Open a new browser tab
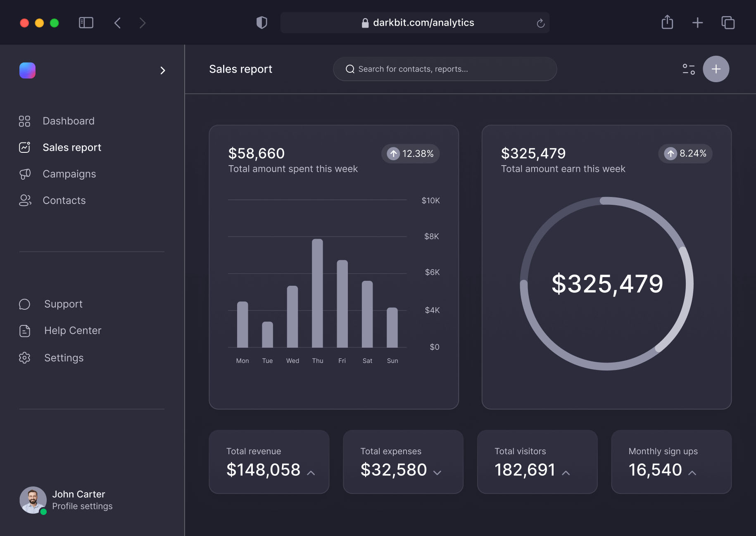756x536 pixels. (697, 23)
